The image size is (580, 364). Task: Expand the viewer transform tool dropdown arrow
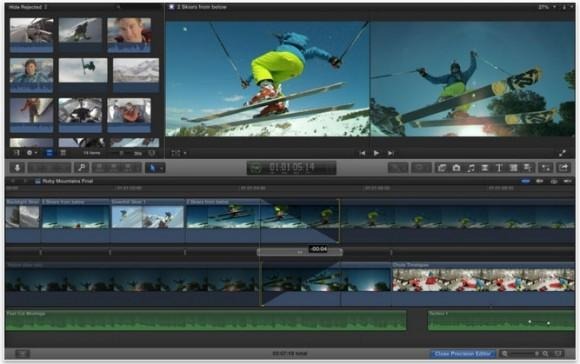(x=185, y=153)
